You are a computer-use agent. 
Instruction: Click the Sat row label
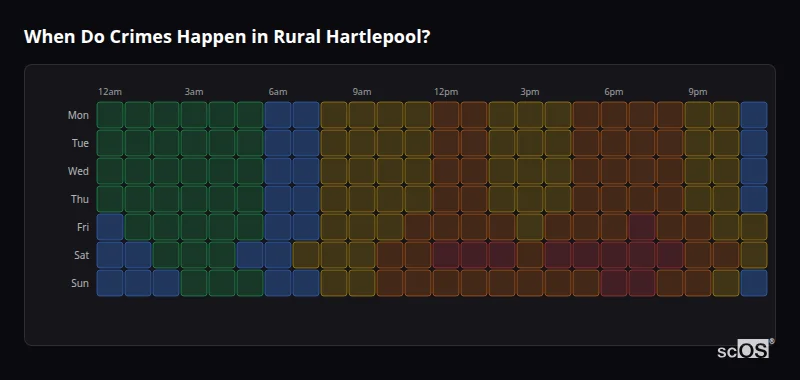pyautogui.click(x=82, y=256)
